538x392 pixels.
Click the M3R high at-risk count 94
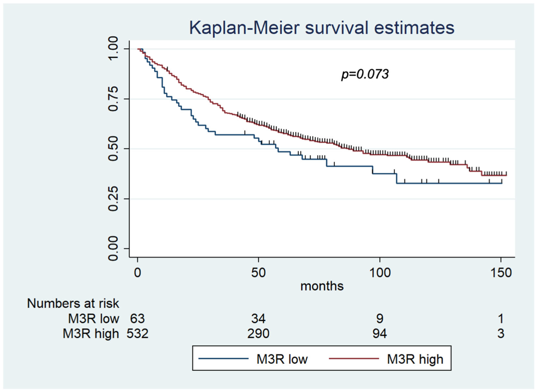(379, 333)
